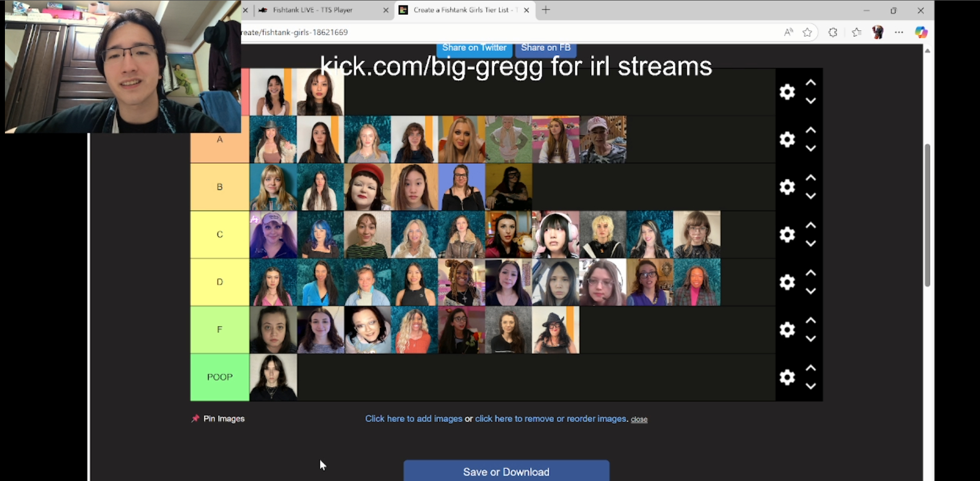Close the Create a Fishtank Girls Tier List tab
Viewport: 980px width, 481px height.
527,10
